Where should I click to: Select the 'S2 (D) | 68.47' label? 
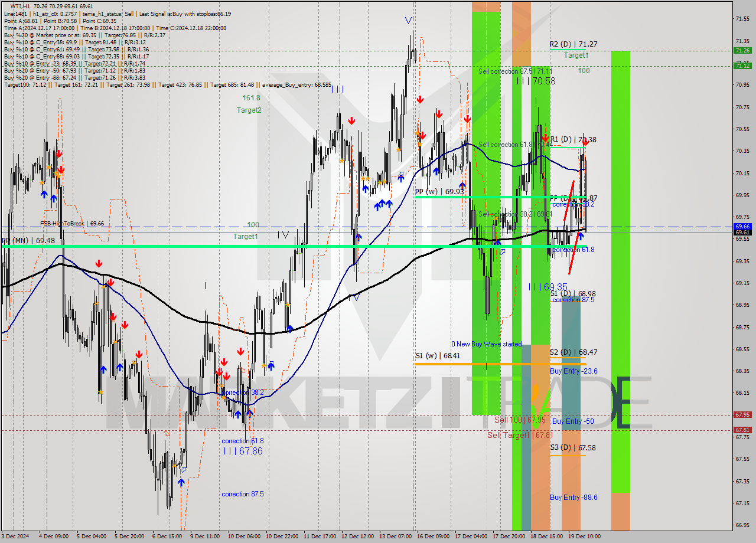coord(573,352)
